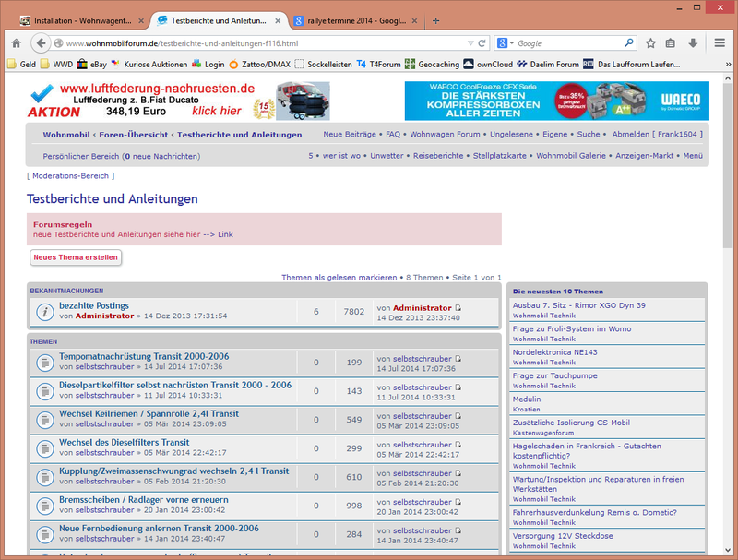Jump to last post of Wechsel Keilriemen
The image size is (738, 560).
(458, 416)
